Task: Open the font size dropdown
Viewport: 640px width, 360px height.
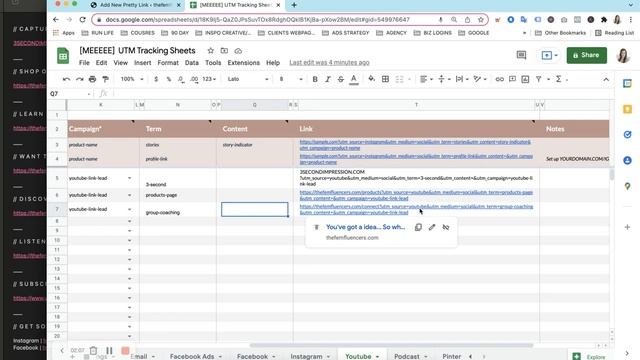Action: click(x=291, y=79)
